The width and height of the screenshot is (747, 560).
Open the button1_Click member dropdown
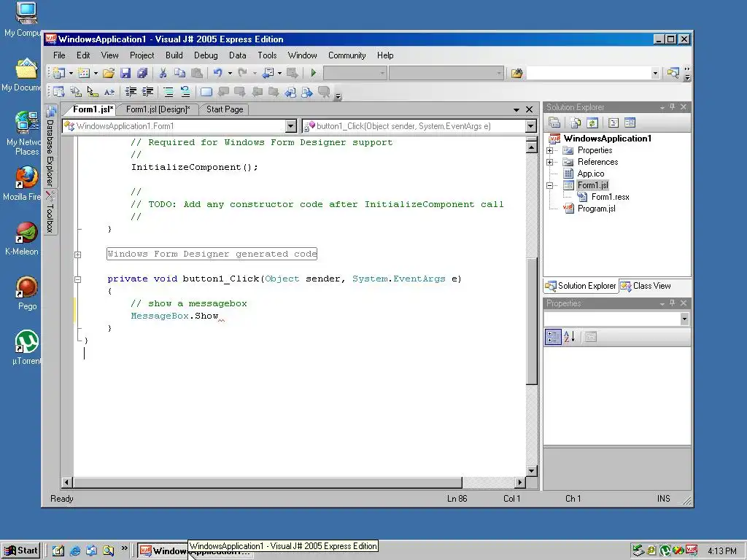pos(531,126)
